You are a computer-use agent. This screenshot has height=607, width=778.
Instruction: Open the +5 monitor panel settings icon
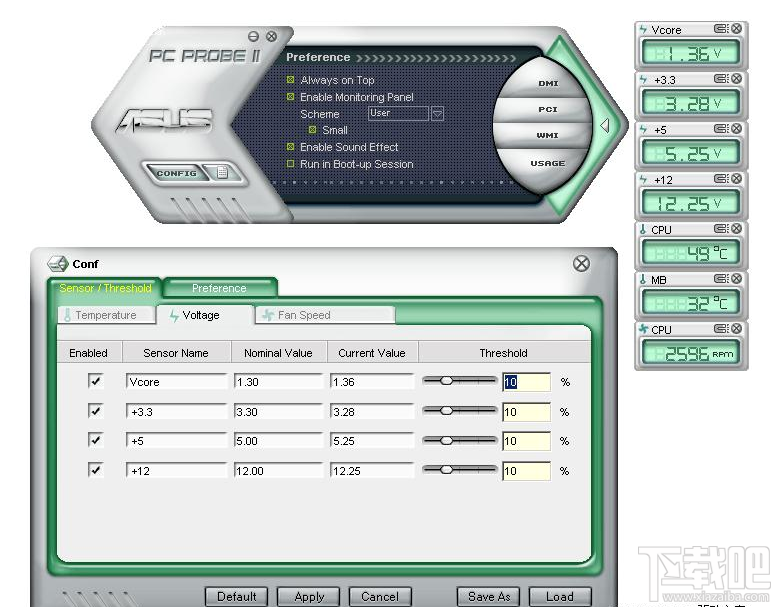coord(721,129)
